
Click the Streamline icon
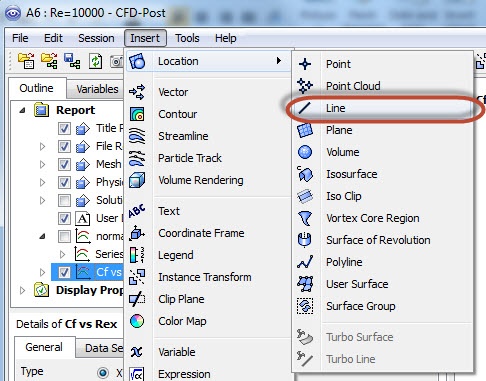click(x=137, y=136)
